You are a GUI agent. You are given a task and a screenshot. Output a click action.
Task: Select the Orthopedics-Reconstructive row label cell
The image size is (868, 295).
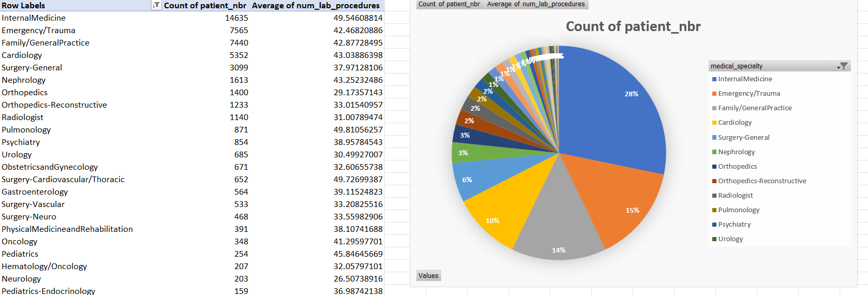point(81,105)
